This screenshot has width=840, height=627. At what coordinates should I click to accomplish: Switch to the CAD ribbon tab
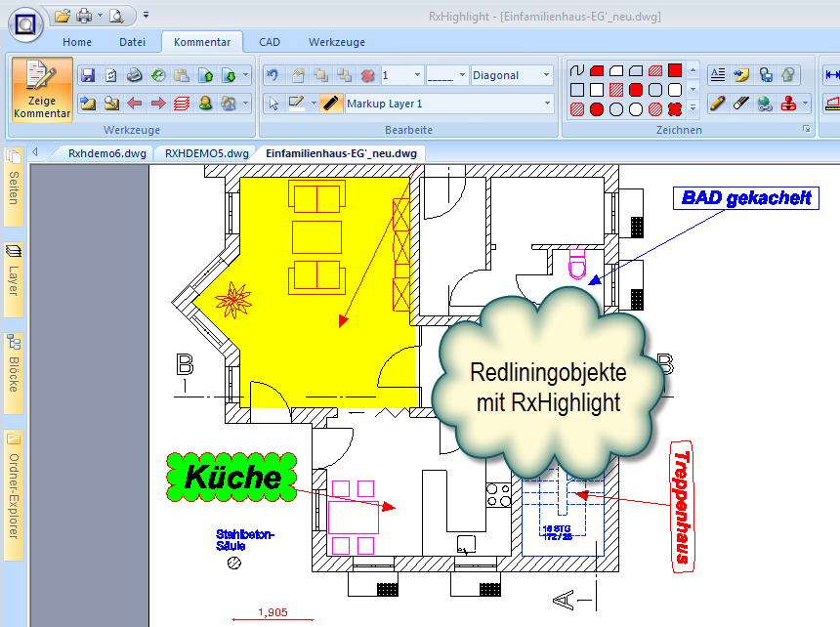[269, 42]
